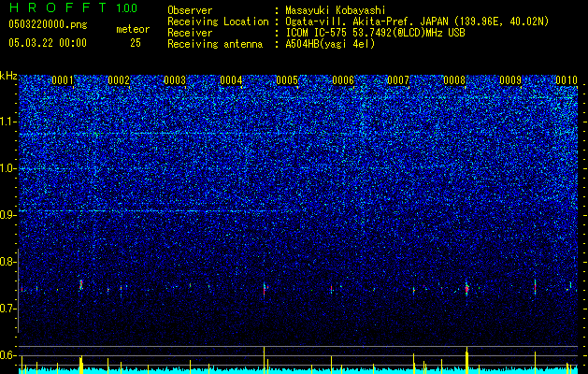Click the minute marker 0004
This screenshot has width=588, height=374.
(x=231, y=80)
